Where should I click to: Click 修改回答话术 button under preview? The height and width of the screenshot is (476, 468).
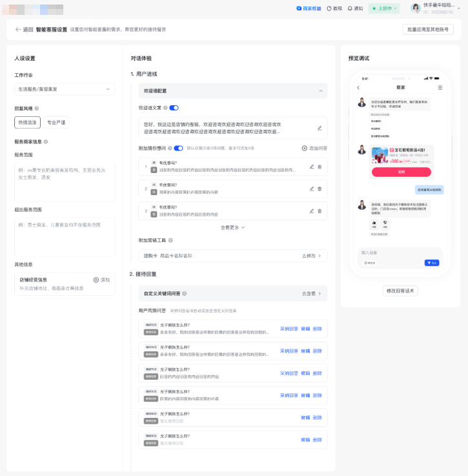[x=400, y=291]
